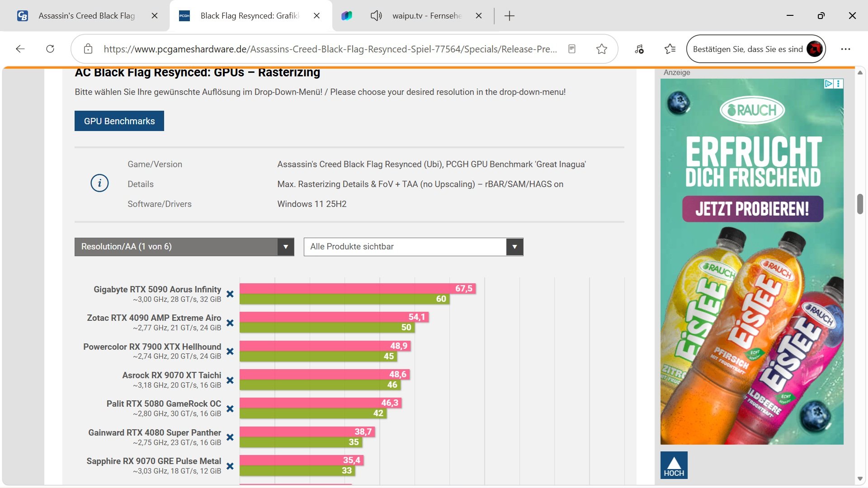
Task: Reload the page with the refresh icon
Action: [x=50, y=49]
